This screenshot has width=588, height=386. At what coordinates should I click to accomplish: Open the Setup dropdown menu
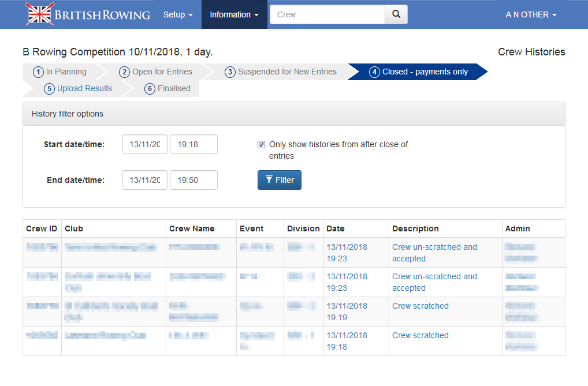177,14
